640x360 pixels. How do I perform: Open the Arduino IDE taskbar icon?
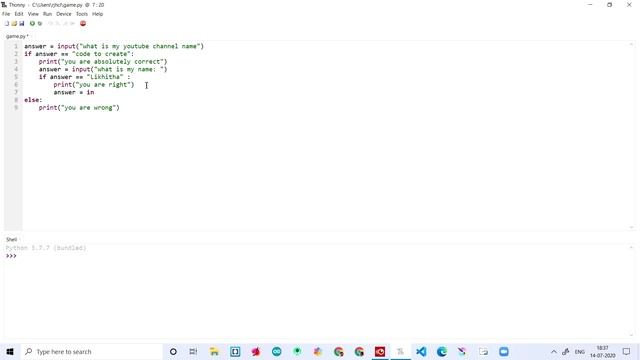coord(276,351)
